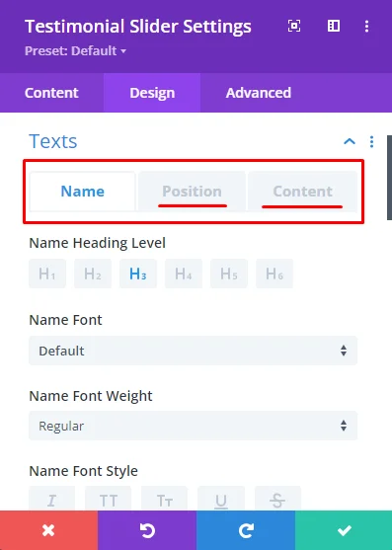Click the Testimonial Slider Settings title
392x550 pixels.
click(138, 27)
